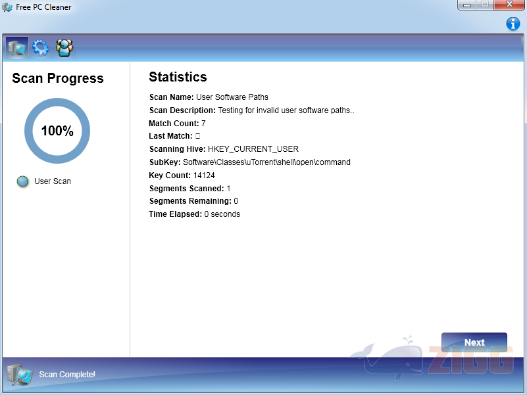Screen dimensions: 527x395
Task: Click the Scan Complete! status text
Action: click(67, 374)
